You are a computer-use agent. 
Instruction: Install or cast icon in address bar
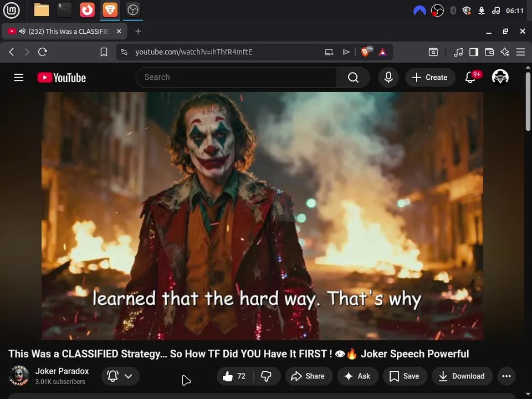(329, 52)
